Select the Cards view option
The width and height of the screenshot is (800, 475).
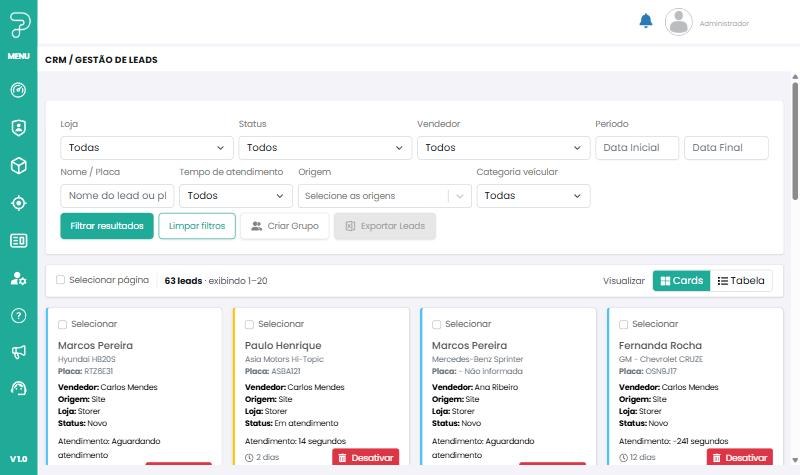(681, 281)
